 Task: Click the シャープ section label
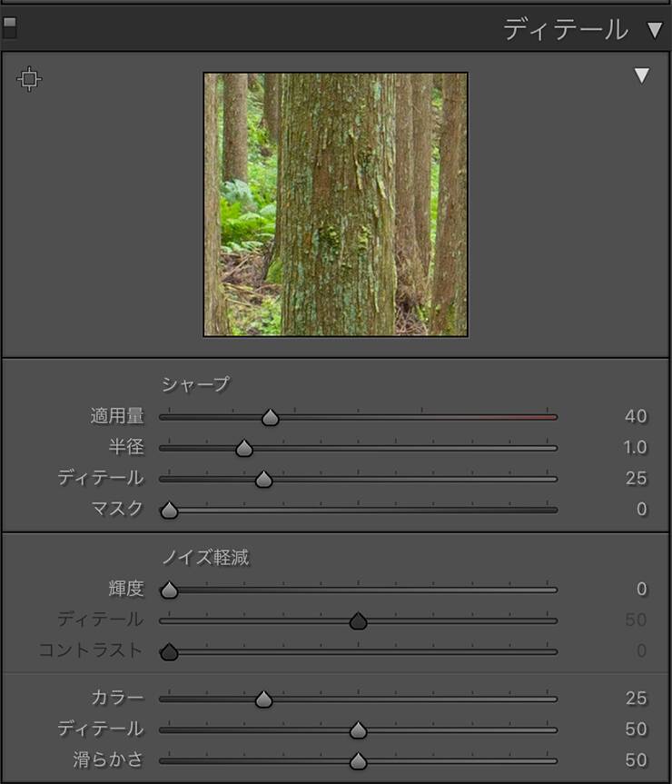[195, 384]
